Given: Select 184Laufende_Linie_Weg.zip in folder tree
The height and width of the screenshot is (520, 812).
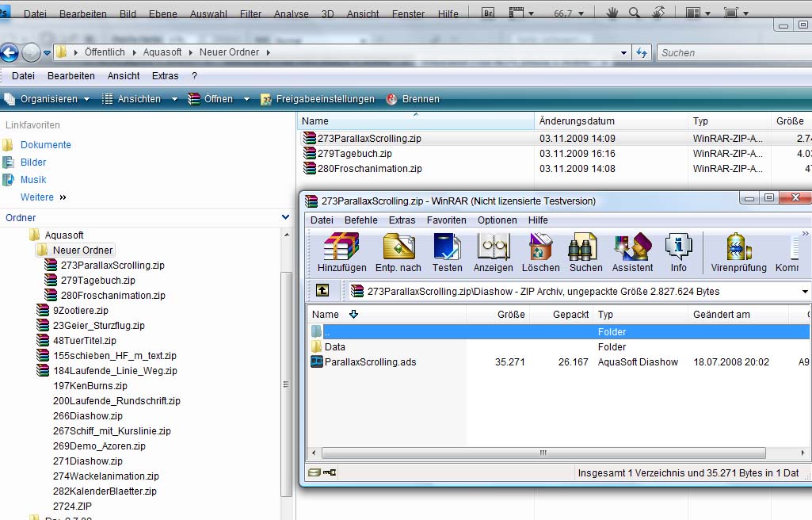Looking at the screenshot, I should click(x=115, y=370).
